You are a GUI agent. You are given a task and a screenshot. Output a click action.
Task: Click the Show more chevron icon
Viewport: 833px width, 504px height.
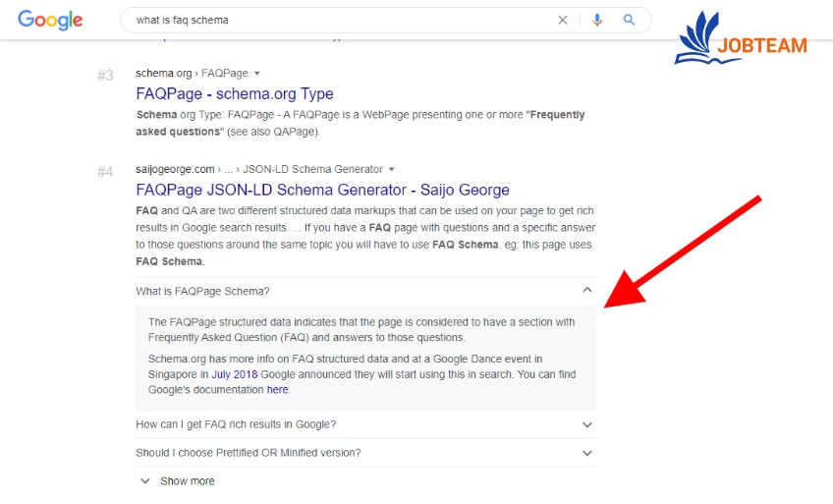tap(145, 481)
